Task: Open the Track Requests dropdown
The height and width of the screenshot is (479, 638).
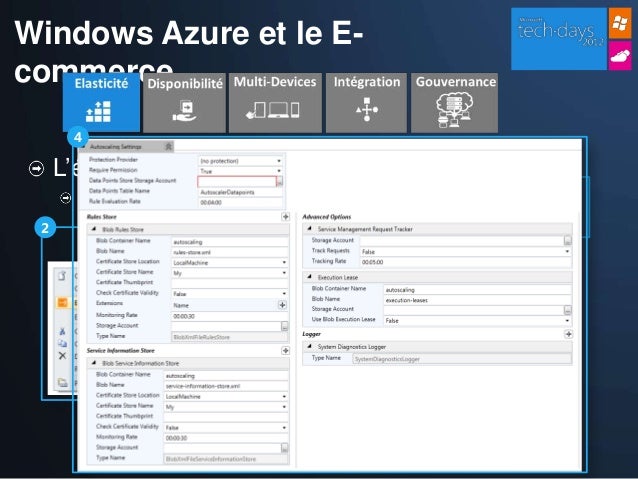Action: point(567,252)
